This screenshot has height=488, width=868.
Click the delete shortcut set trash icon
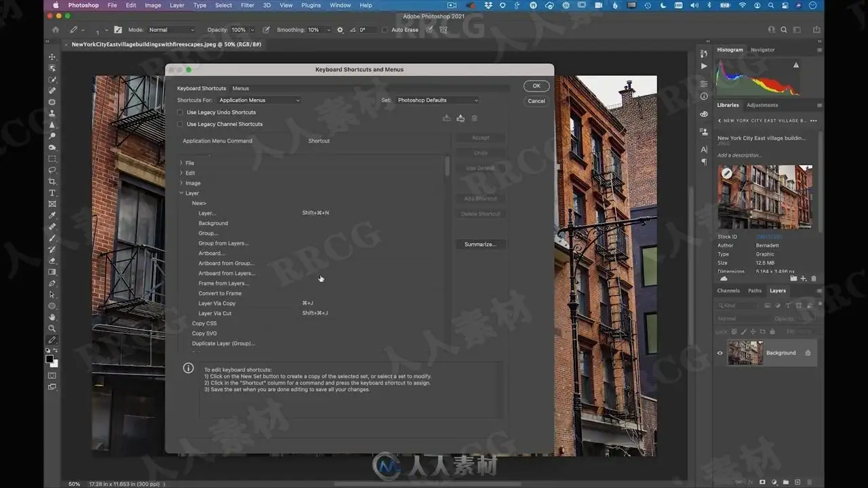(475, 118)
